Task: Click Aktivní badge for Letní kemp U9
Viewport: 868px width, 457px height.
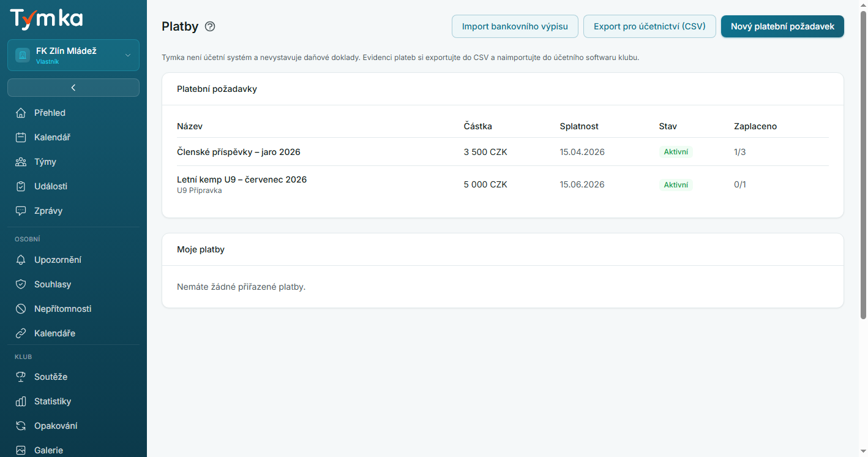Action: pos(676,184)
